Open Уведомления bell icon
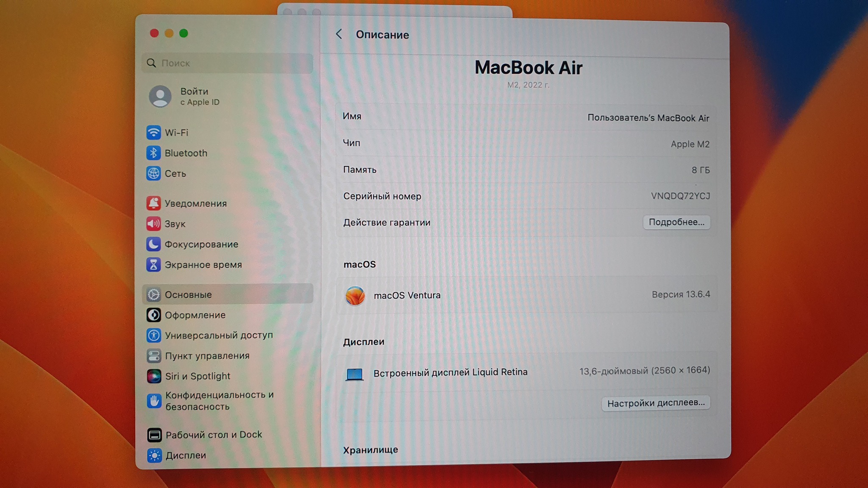The height and width of the screenshot is (488, 868). [153, 203]
